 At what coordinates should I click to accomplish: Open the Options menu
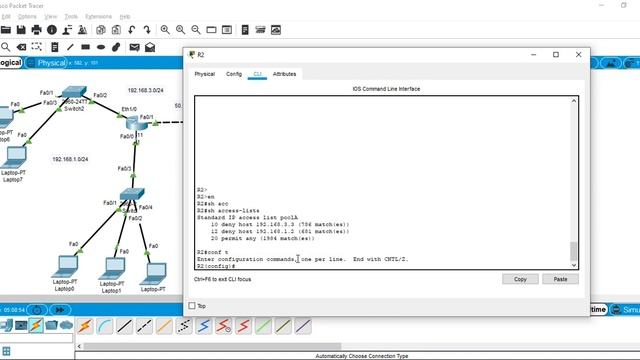pyautogui.click(x=27, y=16)
